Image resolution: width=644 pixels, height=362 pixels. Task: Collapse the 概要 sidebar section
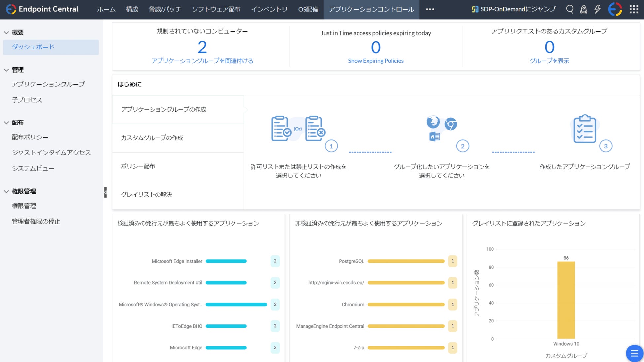pos(6,32)
